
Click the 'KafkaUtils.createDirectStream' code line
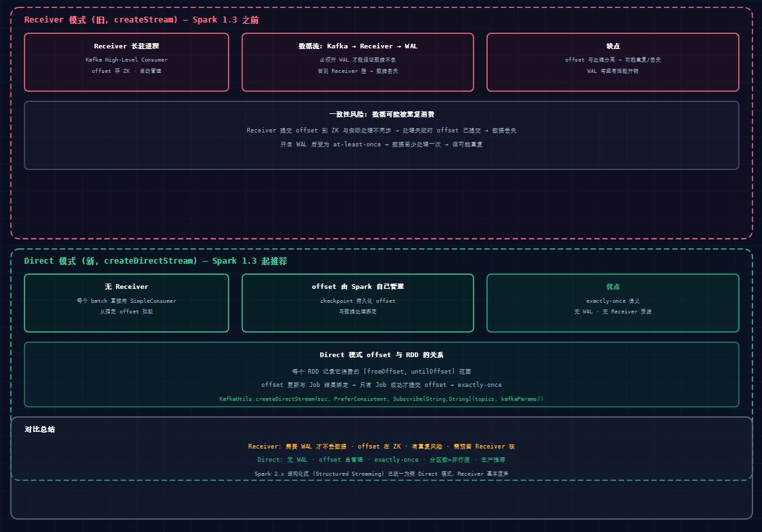coord(382,399)
